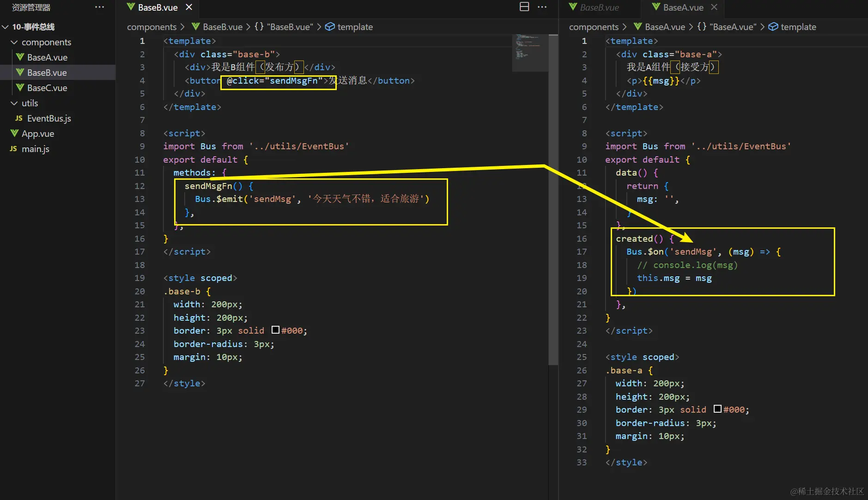
Task: Click the Vue icon beside App.vue
Action: tap(14, 134)
